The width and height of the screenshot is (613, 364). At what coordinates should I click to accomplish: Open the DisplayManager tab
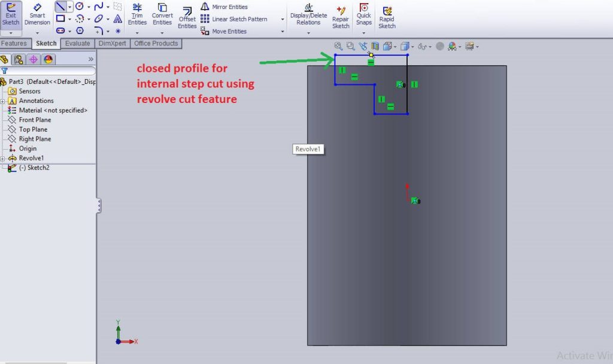coord(48,59)
